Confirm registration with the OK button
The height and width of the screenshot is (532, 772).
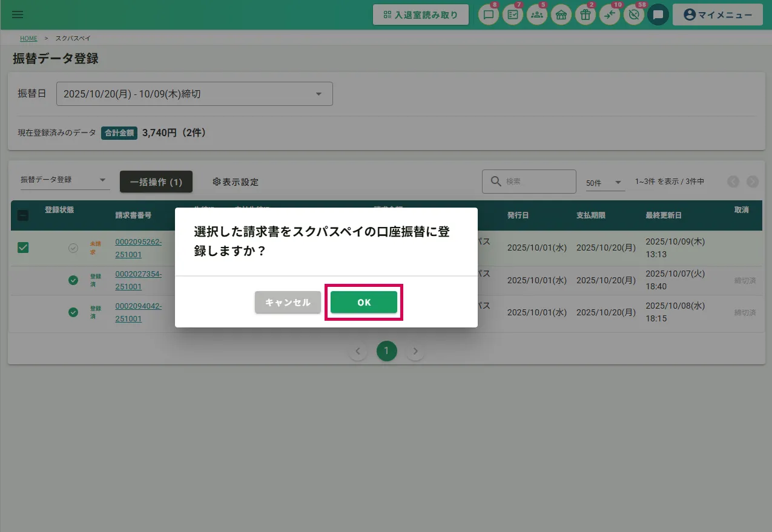(x=364, y=302)
